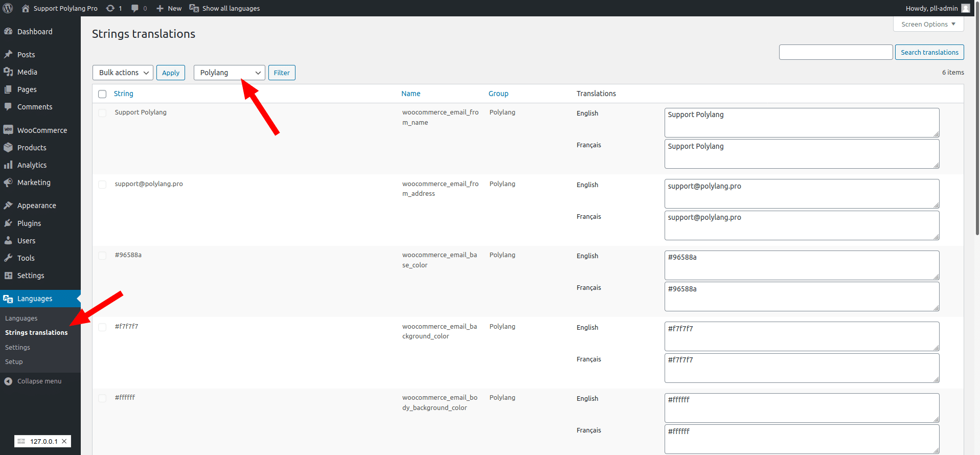Image resolution: width=980 pixels, height=455 pixels.
Task: Open the WooCommerce menu
Action: pyautogui.click(x=40, y=130)
